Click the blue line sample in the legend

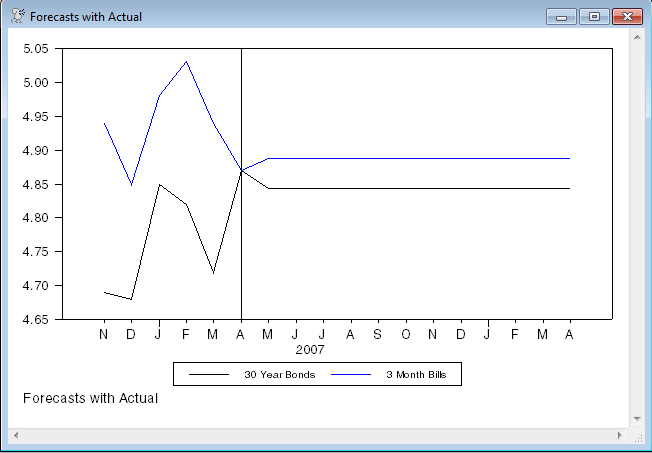pos(351,375)
